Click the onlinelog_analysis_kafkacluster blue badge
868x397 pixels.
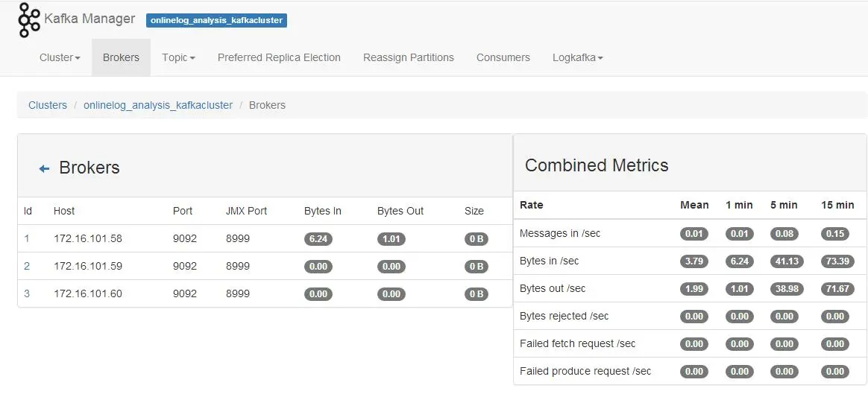216,20
